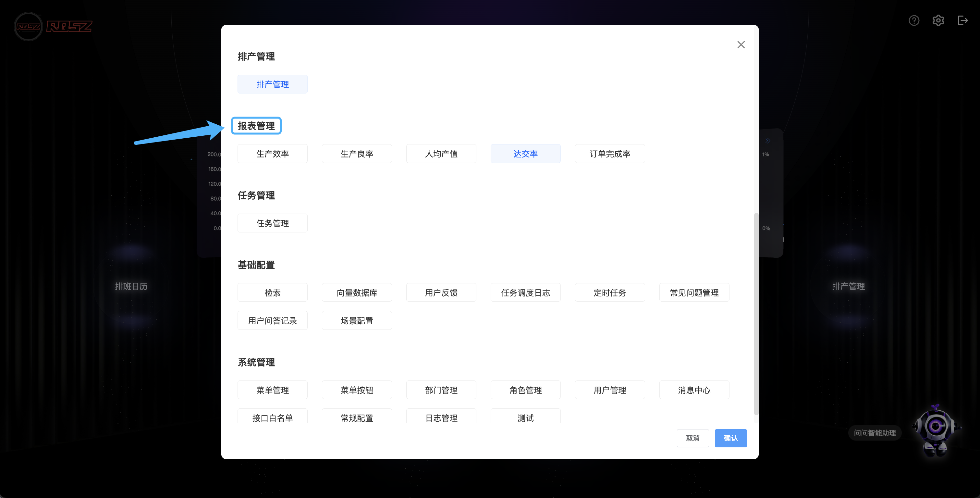This screenshot has width=980, height=498.
Task: Choose the 订单完成率 option
Action: coord(610,154)
